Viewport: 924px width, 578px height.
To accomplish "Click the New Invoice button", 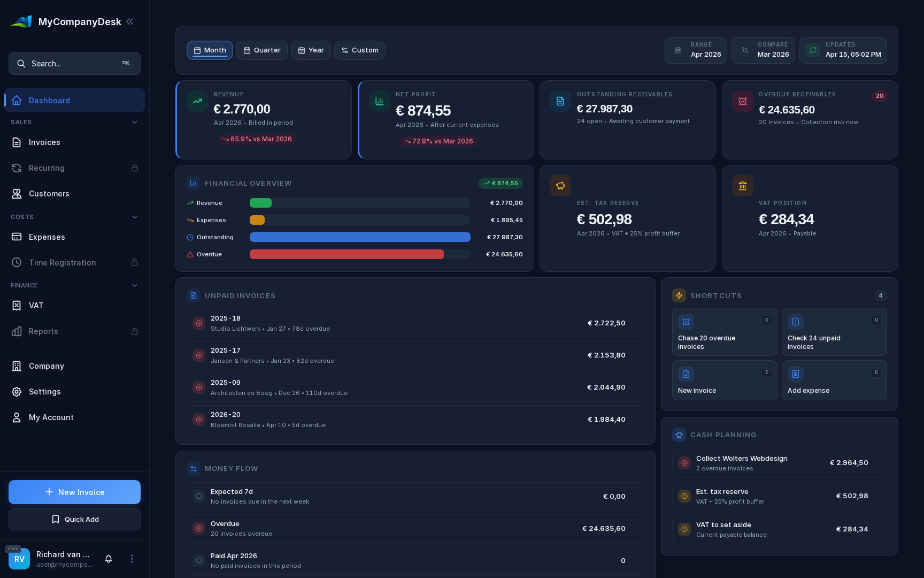I will pos(74,492).
